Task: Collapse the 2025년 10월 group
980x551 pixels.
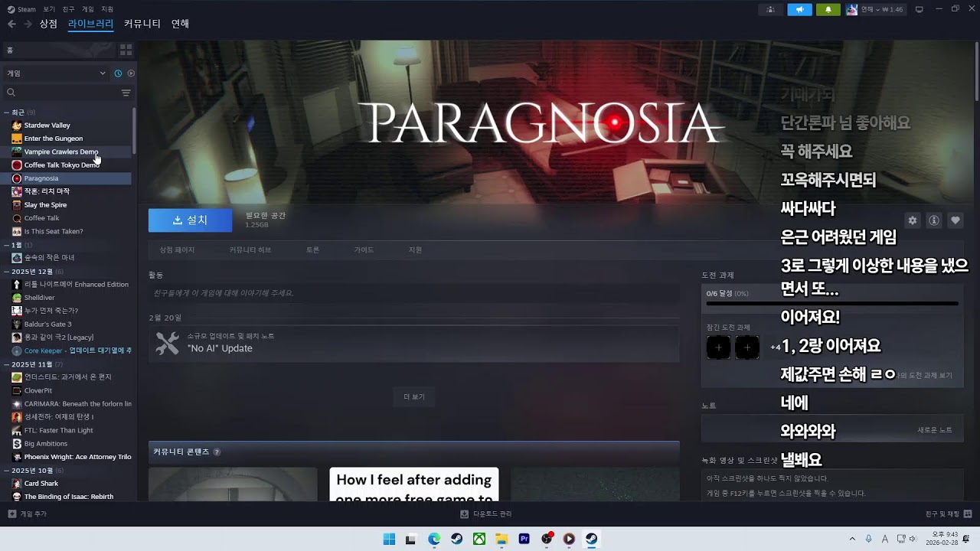Action: point(6,471)
